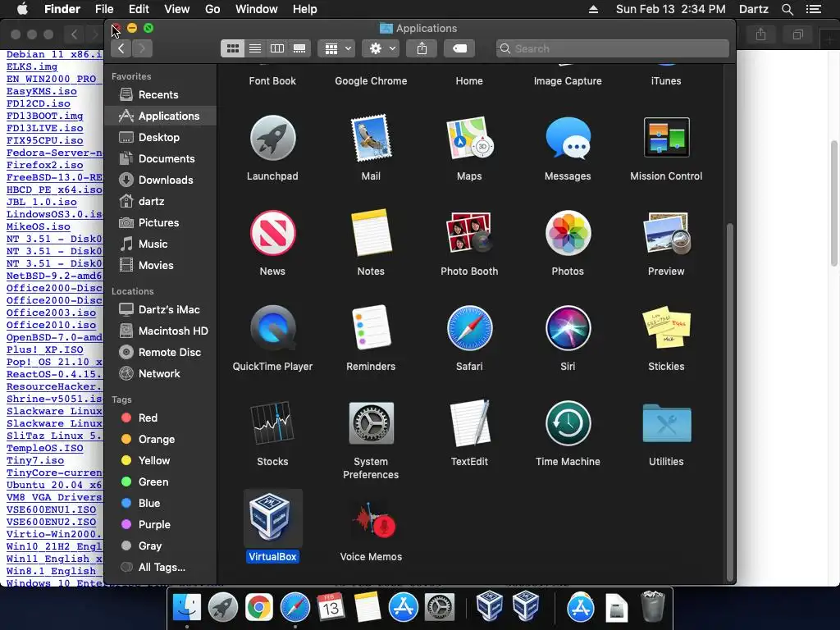
Task: Click the eject icon in menu bar
Action: 594,9
